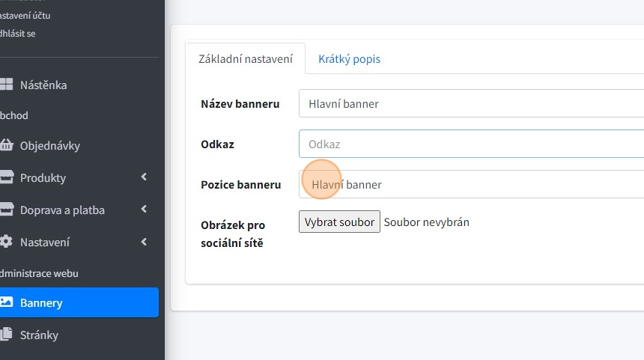Image resolution: width=644 pixels, height=360 pixels.
Task: Click the Stránky pages icon
Action: (x=7, y=335)
